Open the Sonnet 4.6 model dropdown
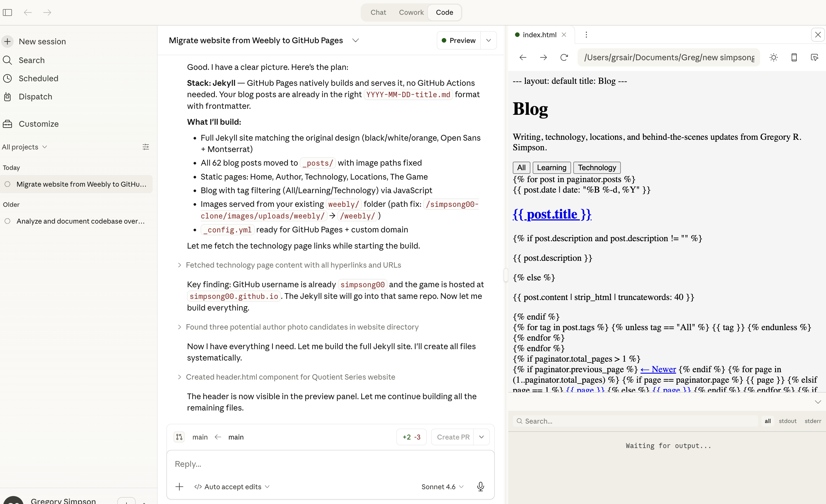826x504 pixels. (x=442, y=487)
